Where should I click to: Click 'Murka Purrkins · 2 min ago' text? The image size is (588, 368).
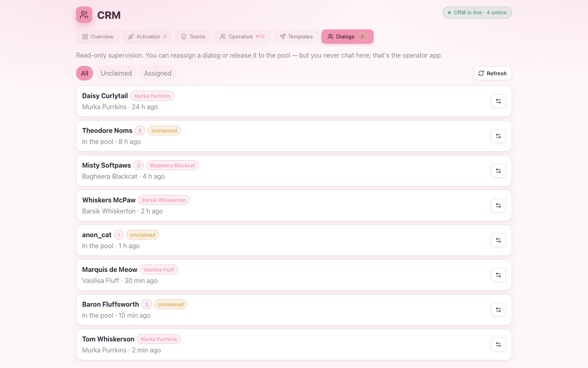121,350
